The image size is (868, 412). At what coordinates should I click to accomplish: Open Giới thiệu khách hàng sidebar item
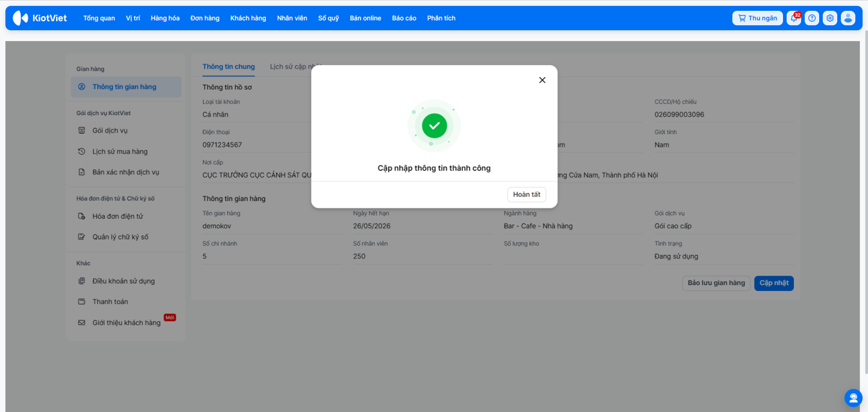pyautogui.click(x=126, y=323)
